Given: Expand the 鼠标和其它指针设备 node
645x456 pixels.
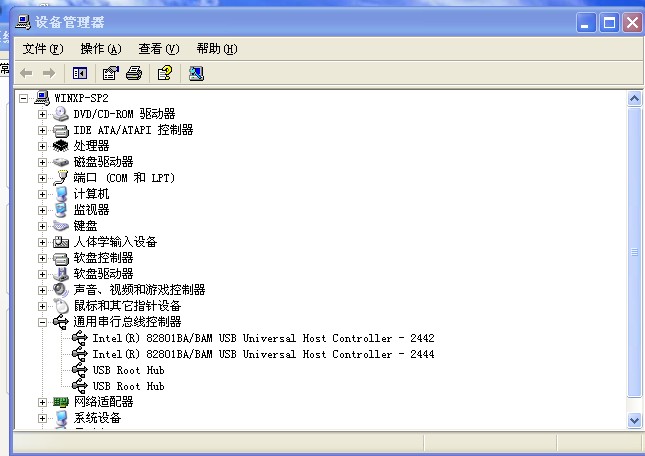Looking at the screenshot, I should [42, 307].
